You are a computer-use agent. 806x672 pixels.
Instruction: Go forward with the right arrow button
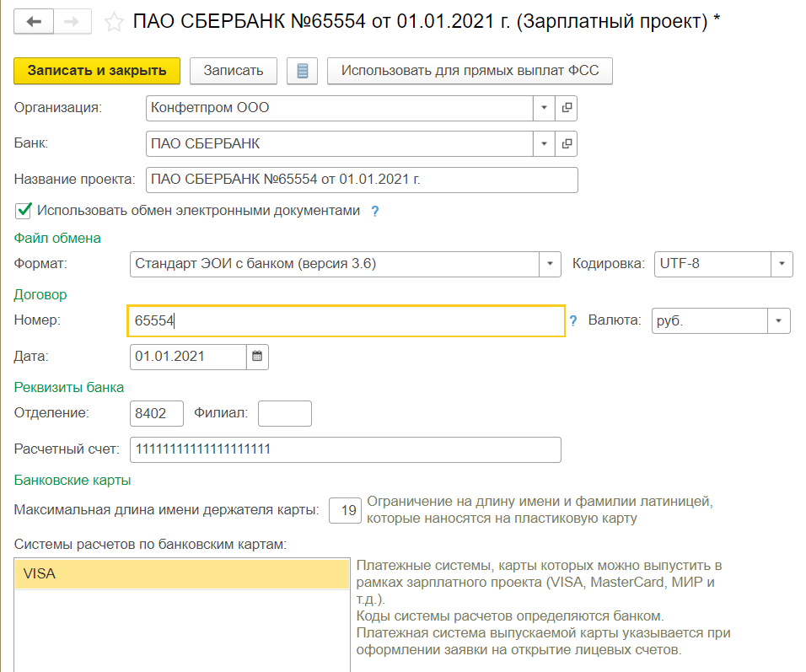pyautogui.click(x=73, y=22)
